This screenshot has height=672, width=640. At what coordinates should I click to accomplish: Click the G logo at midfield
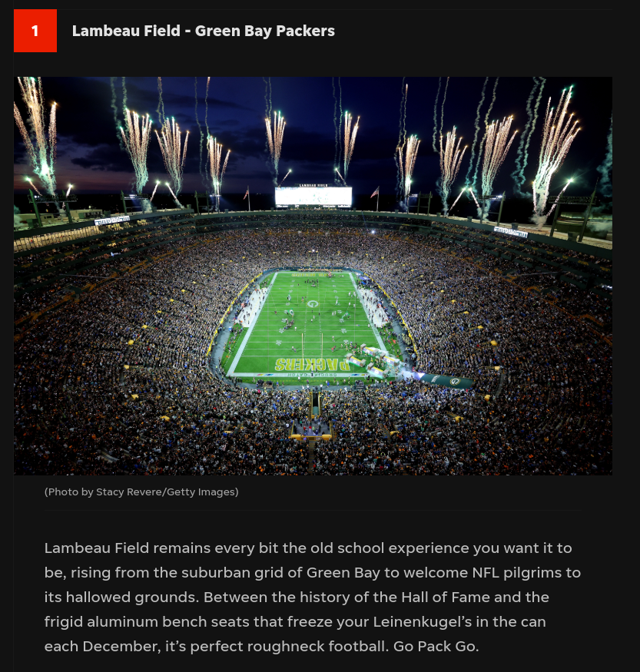click(313, 304)
